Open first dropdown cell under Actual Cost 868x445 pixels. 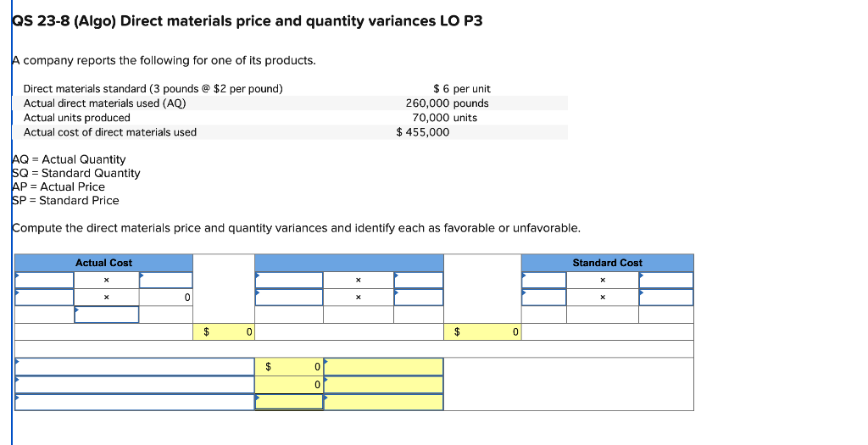tap(44, 280)
